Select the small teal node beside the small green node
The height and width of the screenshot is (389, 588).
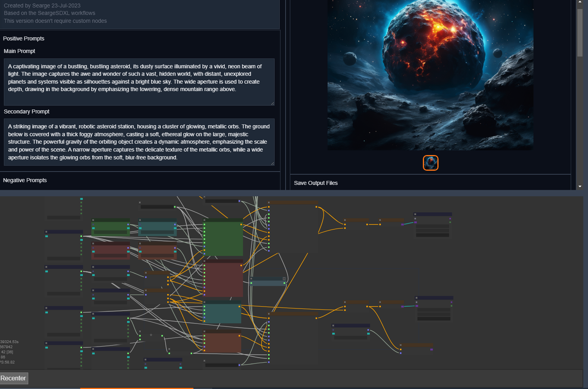[x=157, y=227]
